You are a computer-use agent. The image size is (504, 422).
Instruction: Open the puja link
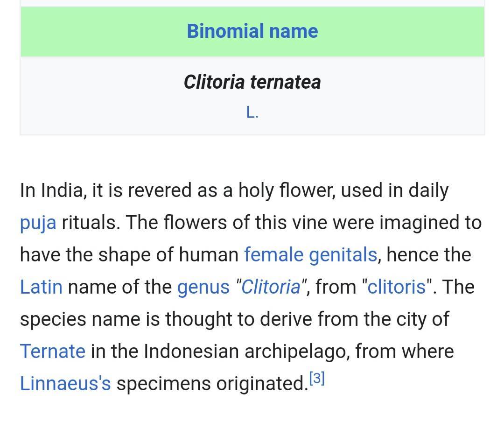(x=38, y=223)
